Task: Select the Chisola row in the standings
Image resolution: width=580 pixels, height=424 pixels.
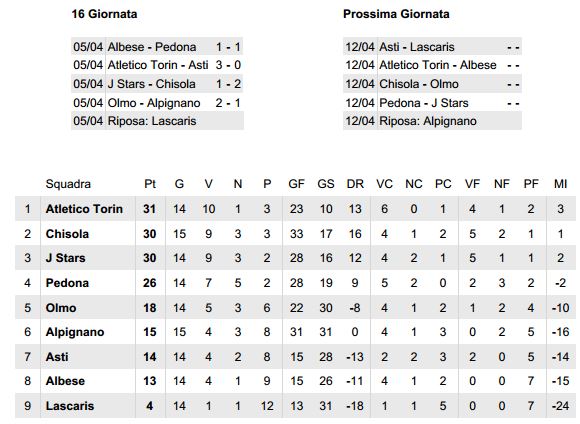Action: (295, 234)
